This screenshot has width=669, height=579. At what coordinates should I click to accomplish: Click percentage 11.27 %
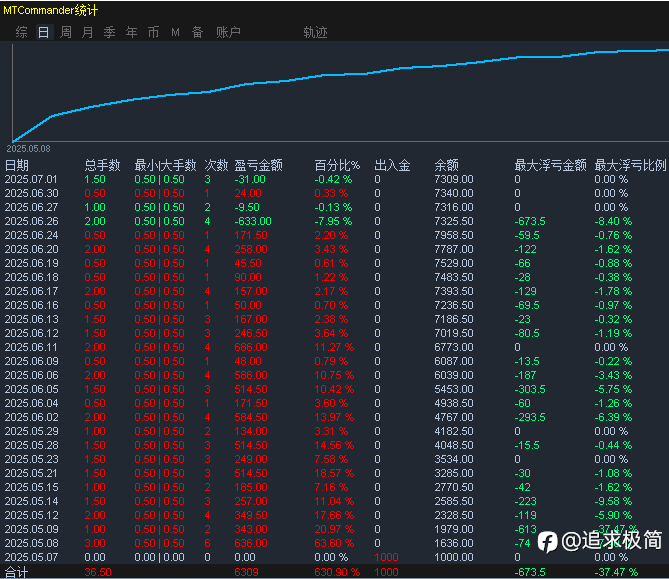(x=334, y=347)
